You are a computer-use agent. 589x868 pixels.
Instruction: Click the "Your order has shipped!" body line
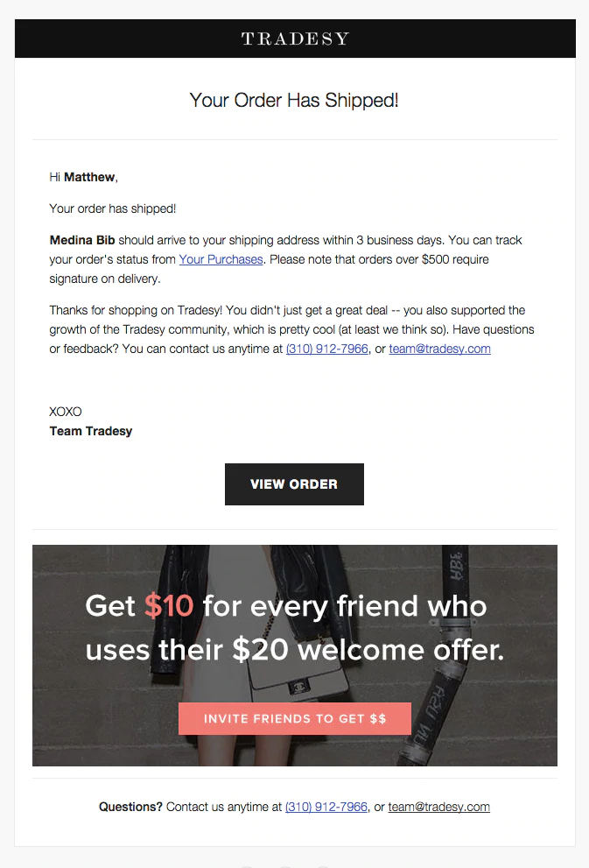113,208
